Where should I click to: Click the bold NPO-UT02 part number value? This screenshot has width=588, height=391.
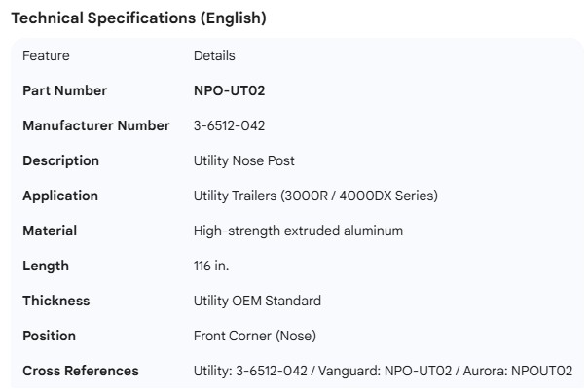[x=230, y=91]
